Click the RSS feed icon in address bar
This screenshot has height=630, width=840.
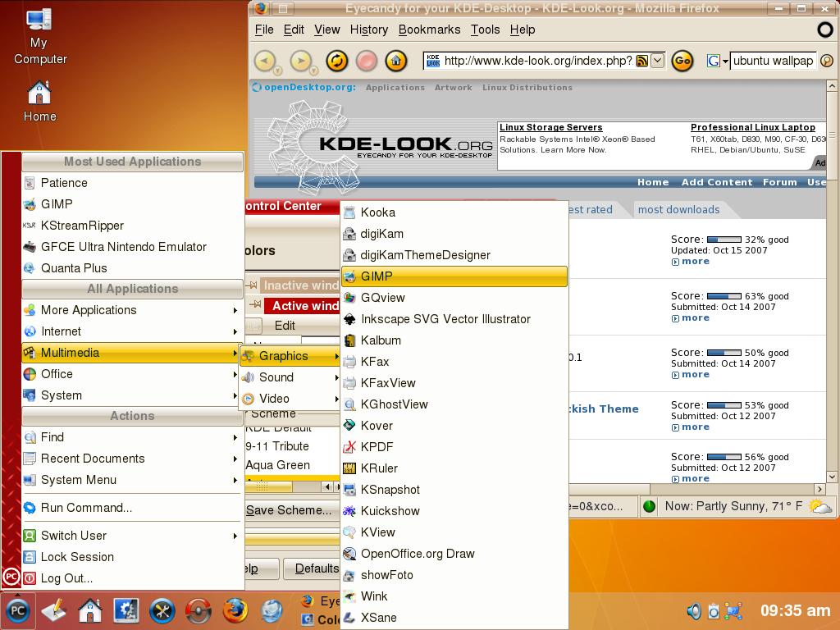[641, 61]
